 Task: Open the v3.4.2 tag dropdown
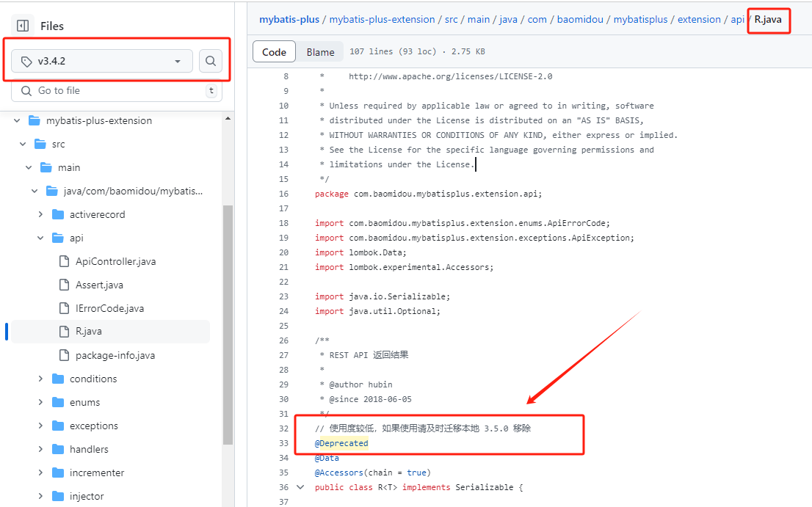(x=102, y=61)
